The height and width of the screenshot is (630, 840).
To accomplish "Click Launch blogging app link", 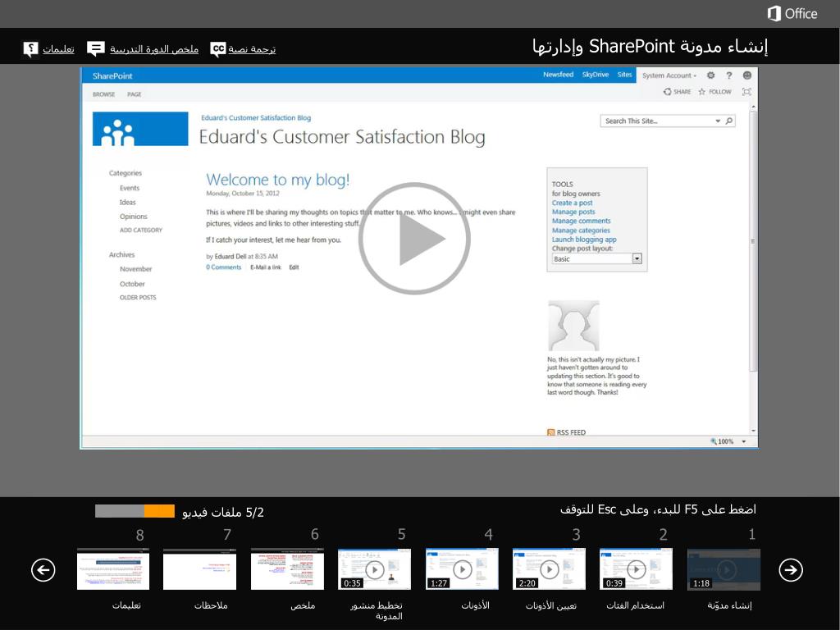I will click(584, 240).
